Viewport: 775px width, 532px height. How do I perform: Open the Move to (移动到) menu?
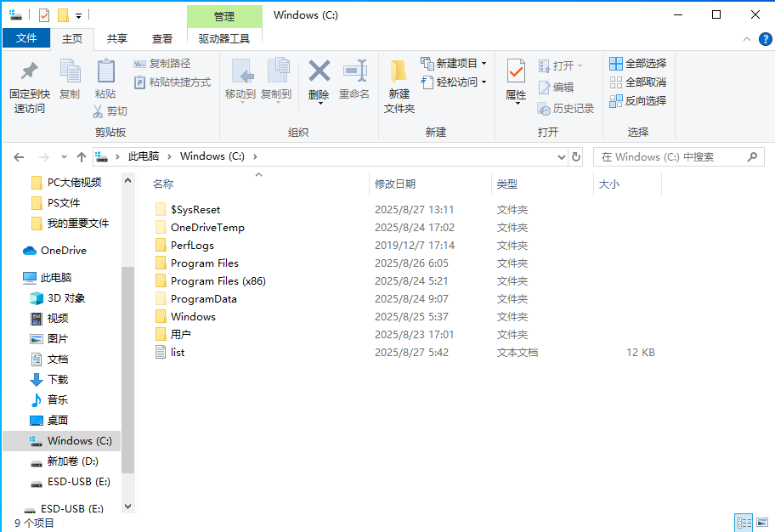coord(240,82)
